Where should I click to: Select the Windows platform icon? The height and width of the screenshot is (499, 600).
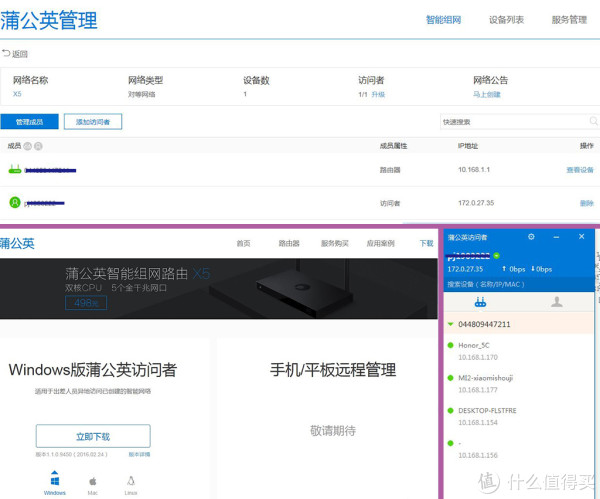(55, 483)
